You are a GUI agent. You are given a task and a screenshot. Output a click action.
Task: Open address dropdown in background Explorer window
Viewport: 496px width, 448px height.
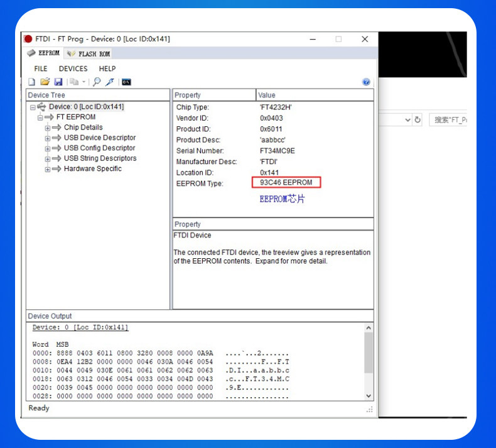[407, 120]
